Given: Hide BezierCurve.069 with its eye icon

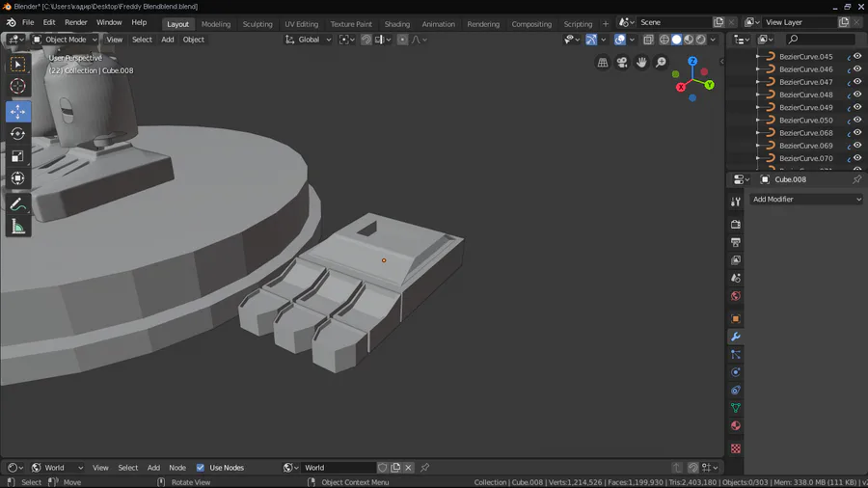Looking at the screenshot, I should pos(857,145).
